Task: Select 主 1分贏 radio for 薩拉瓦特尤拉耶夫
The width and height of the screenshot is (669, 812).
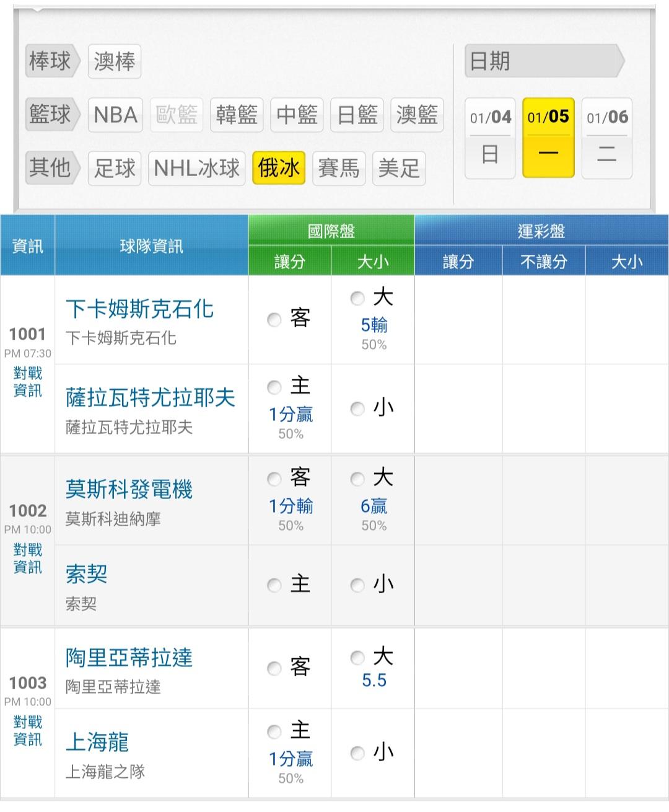Action: pyautogui.click(x=274, y=387)
